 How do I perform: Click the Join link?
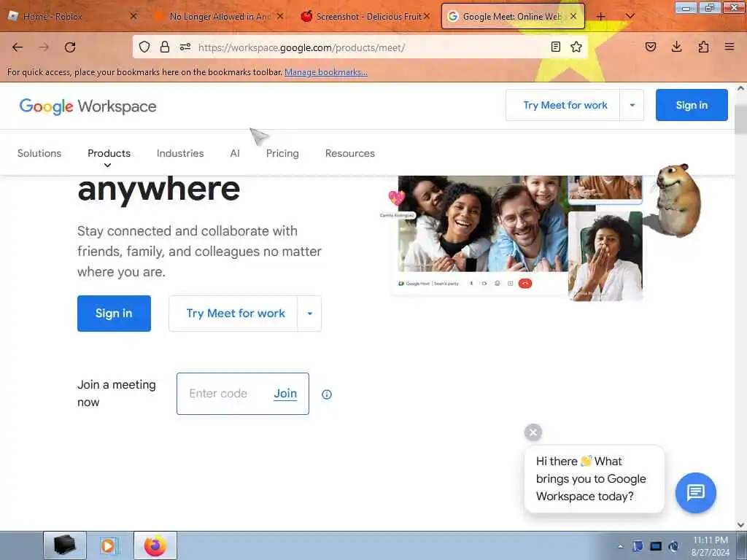click(x=285, y=393)
